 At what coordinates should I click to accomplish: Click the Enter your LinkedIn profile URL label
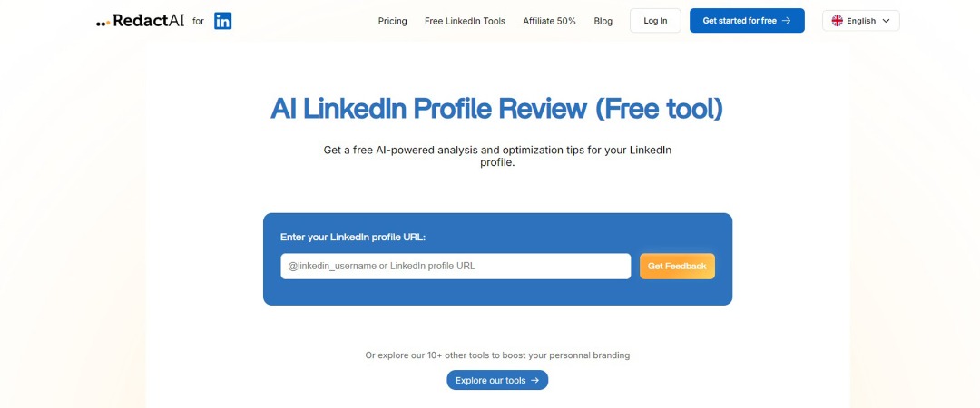pos(353,238)
